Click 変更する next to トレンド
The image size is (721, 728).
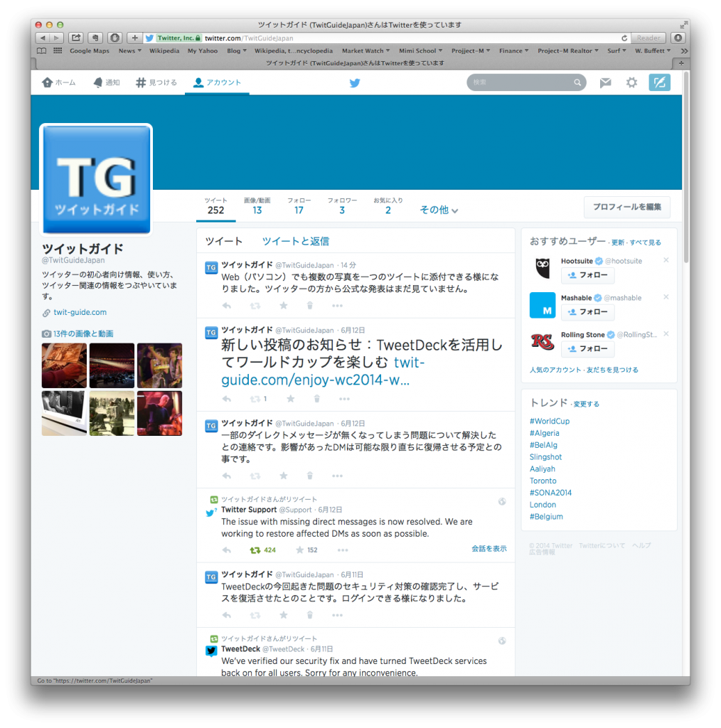[x=587, y=405]
